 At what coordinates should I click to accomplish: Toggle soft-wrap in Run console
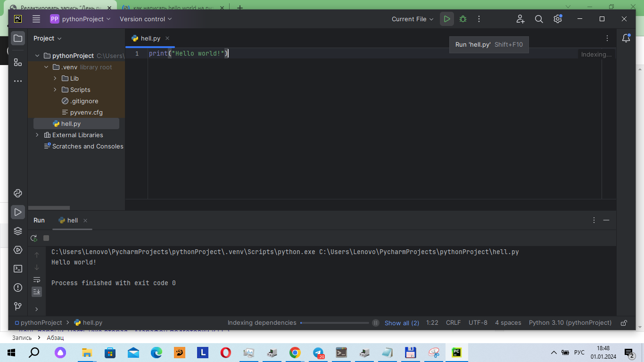[37, 280]
